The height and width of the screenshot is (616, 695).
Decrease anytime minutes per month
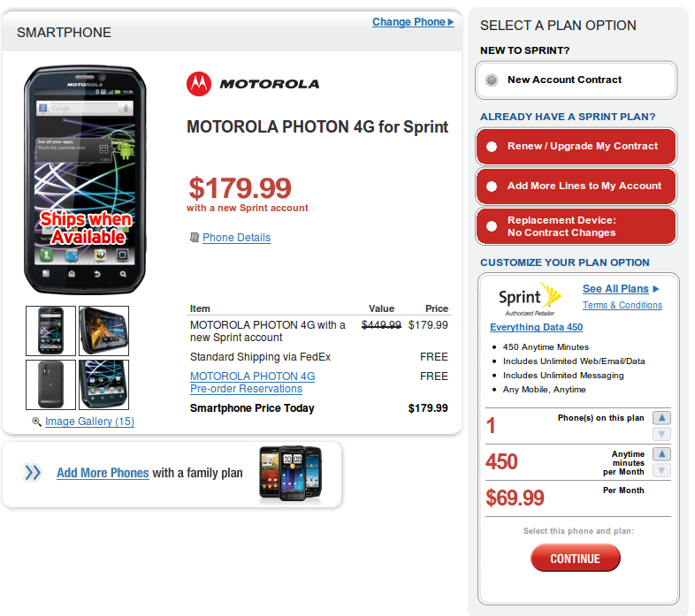[661, 470]
